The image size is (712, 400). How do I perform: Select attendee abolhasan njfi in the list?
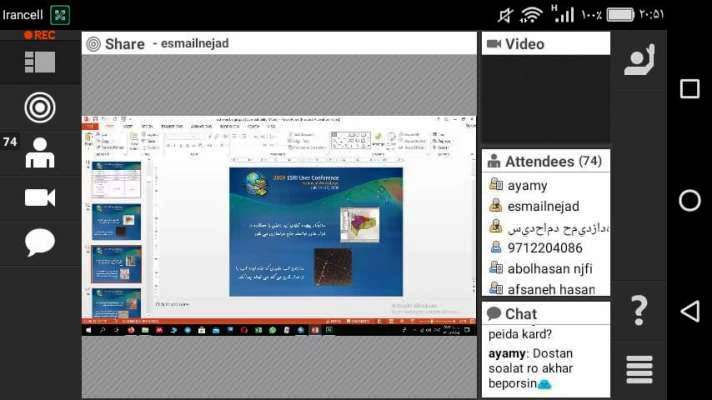pos(545,268)
